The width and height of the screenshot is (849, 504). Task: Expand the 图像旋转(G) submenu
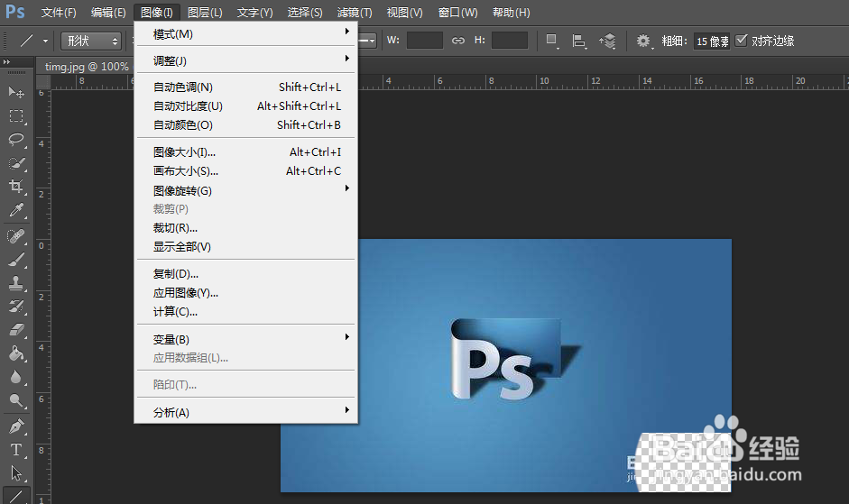click(245, 190)
